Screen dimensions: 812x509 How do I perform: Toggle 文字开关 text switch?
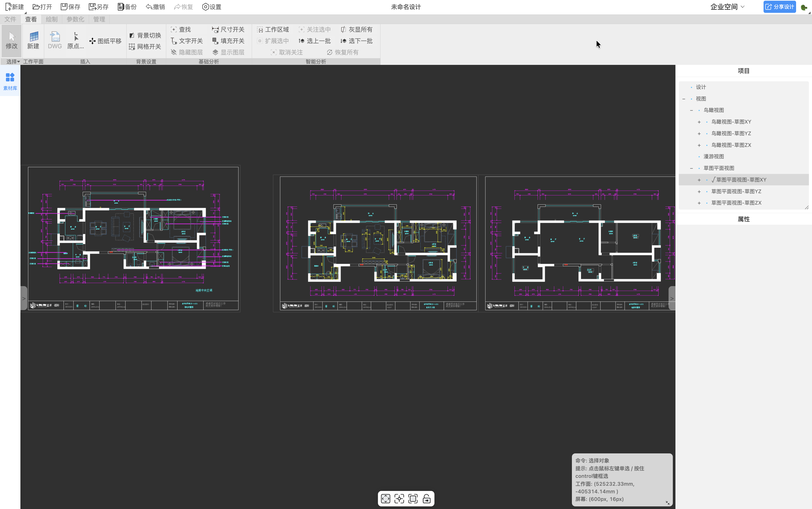187,41
